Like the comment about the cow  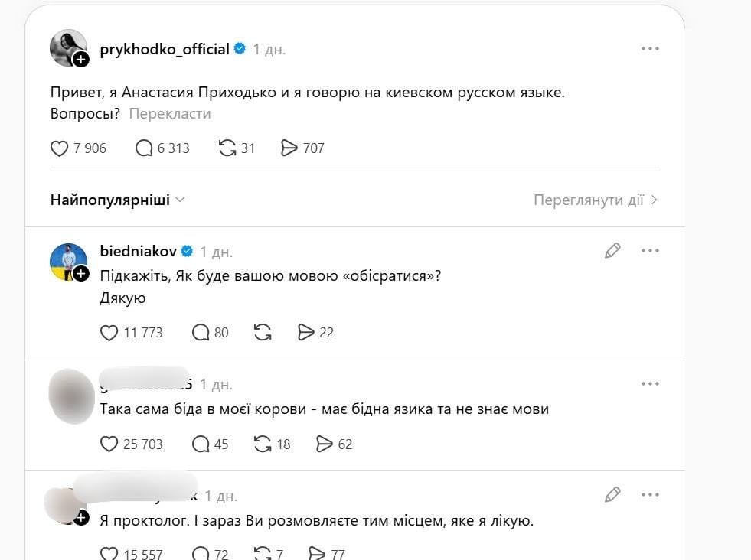pyautogui.click(x=109, y=444)
